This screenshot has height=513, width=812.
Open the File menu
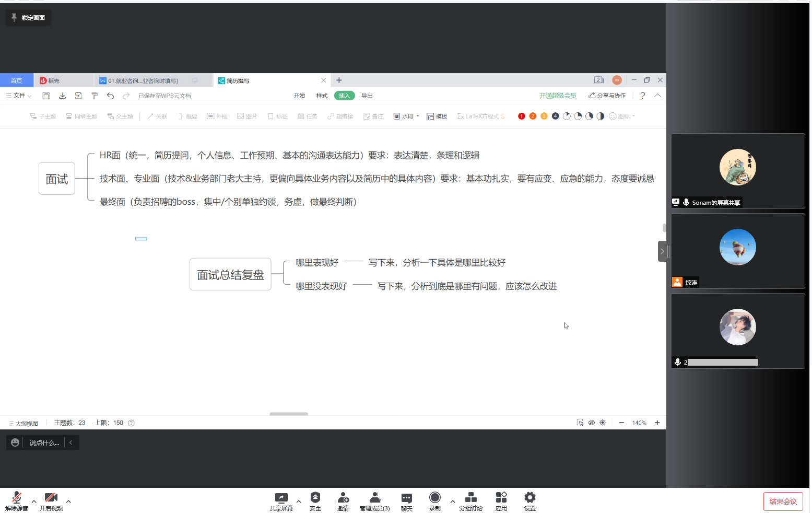point(19,96)
